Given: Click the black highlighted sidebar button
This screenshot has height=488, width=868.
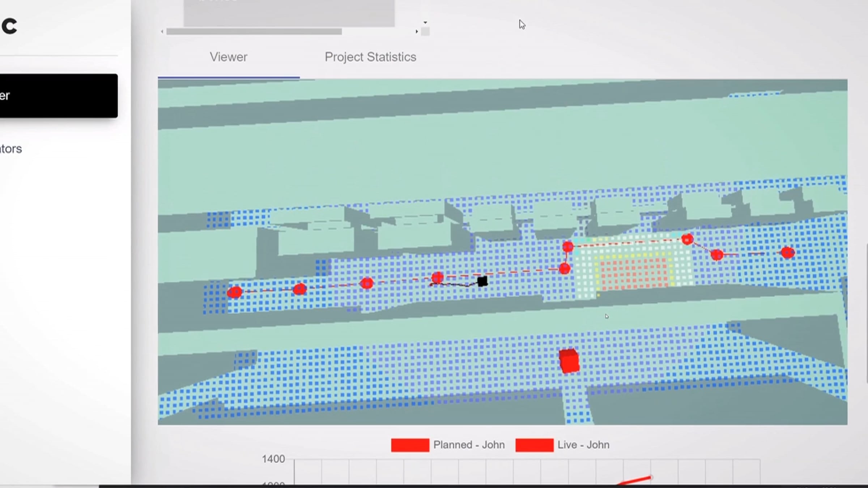Looking at the screenshot, I should click(59, 96).
